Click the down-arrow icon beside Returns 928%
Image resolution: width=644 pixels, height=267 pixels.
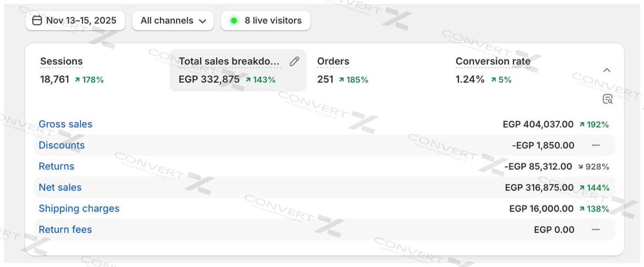point(580,167)
